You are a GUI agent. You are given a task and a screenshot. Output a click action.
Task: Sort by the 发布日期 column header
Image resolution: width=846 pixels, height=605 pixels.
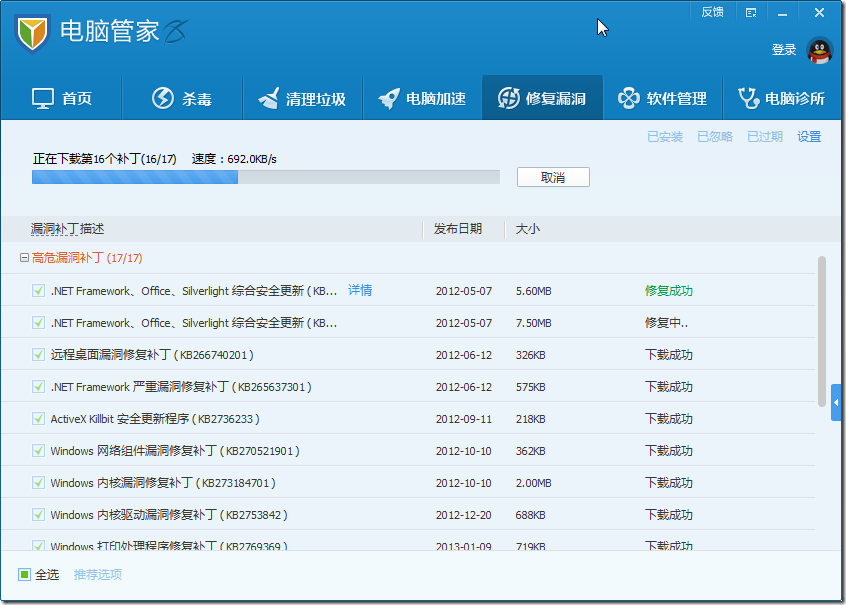458,229
